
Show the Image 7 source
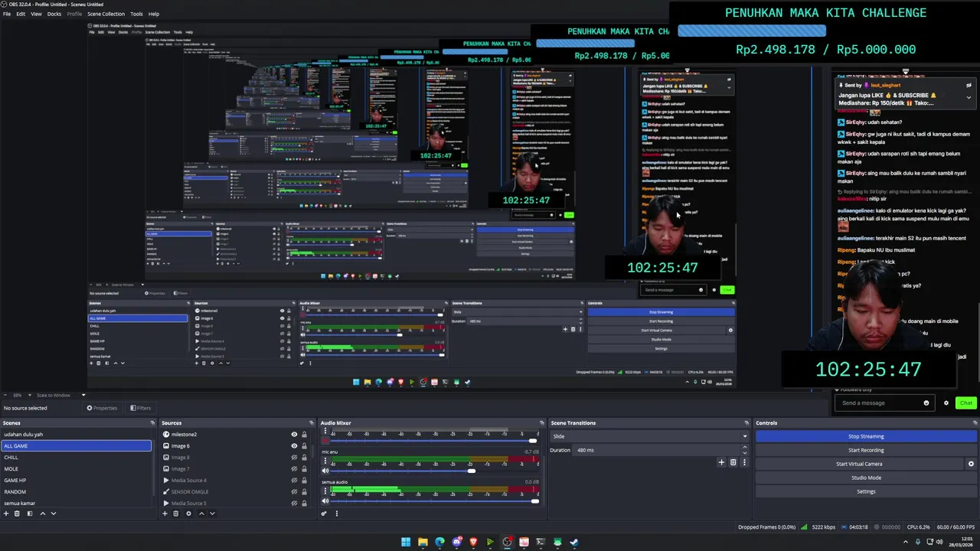(294, 469)
